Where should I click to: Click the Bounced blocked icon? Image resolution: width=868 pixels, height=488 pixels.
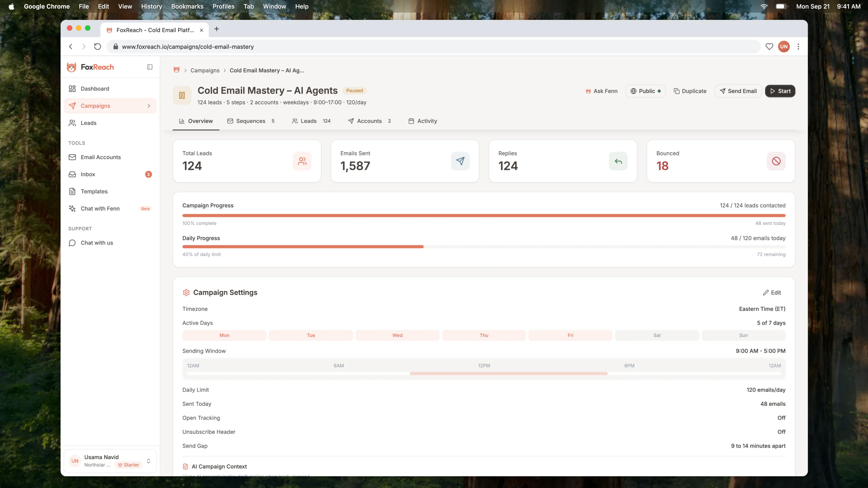click(x=776, y=161)
